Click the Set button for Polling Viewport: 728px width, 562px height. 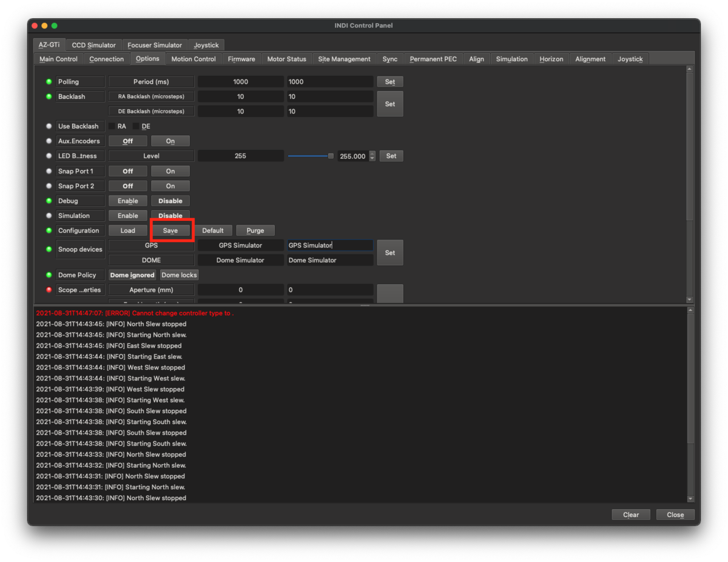390,82
